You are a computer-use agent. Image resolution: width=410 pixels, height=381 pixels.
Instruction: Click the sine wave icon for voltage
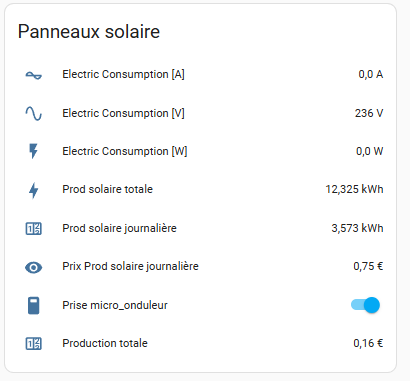coord(34,113)
